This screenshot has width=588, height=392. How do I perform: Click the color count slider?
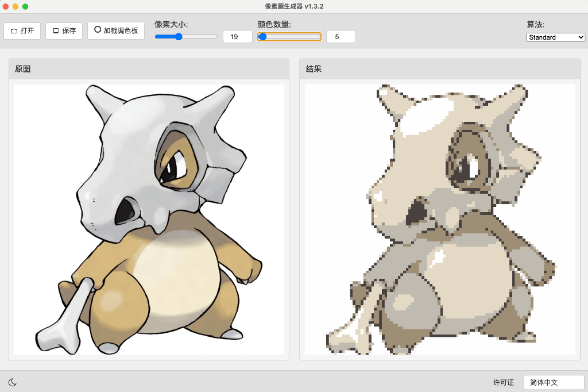coord(289,36)
